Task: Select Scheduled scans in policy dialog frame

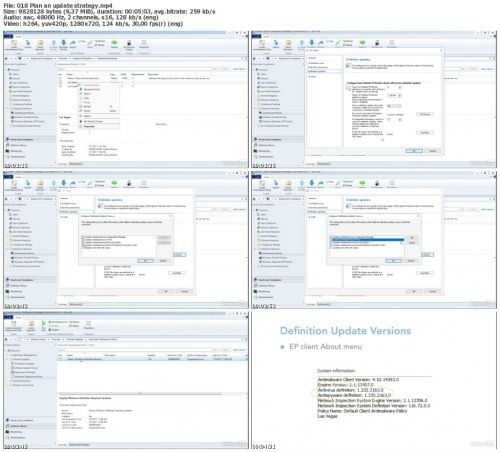Action: click(316, 63)
